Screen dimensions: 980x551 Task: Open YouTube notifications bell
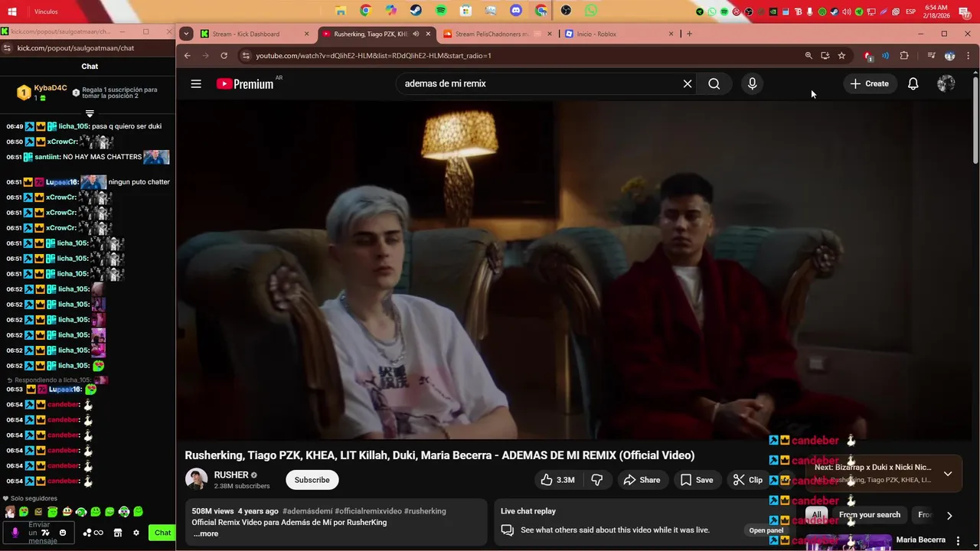point(913,84)
